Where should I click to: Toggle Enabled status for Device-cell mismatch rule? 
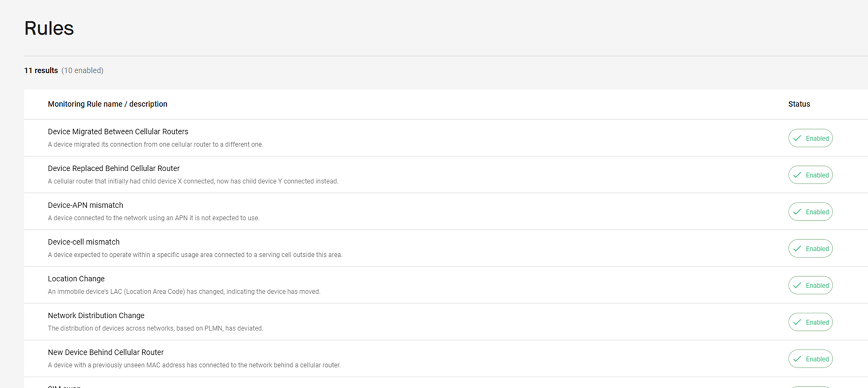(x=810, y=249)
